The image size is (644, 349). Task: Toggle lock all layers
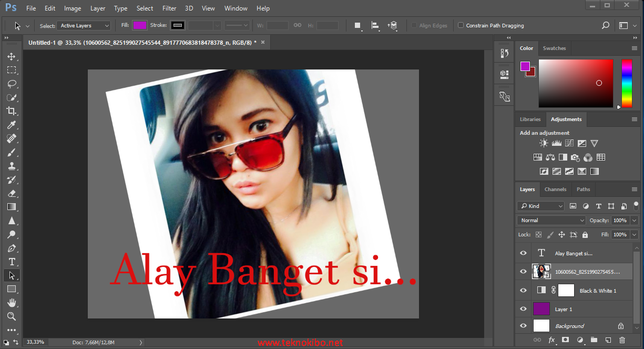[585, 235]
